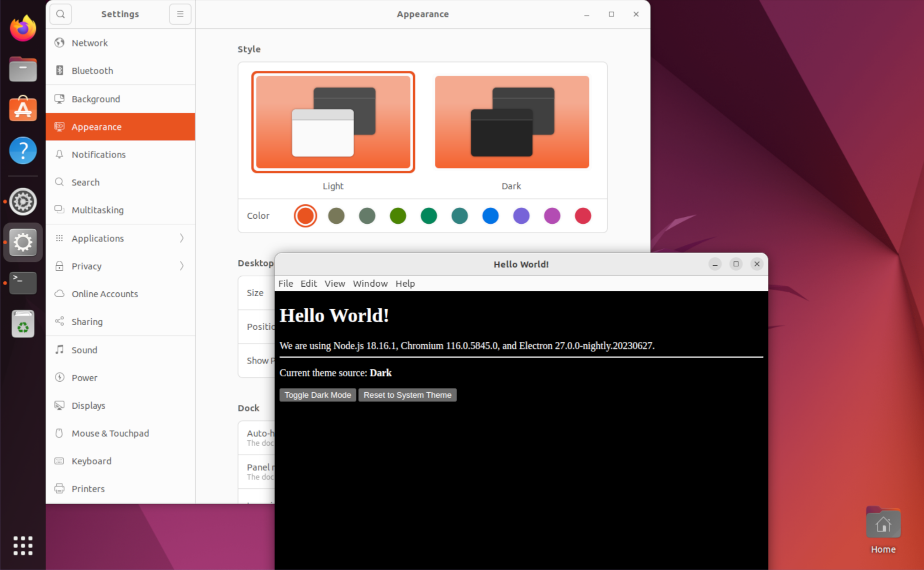Open the Settings hamburger menu
Viewport: 924px width, 570px height.
180,14
